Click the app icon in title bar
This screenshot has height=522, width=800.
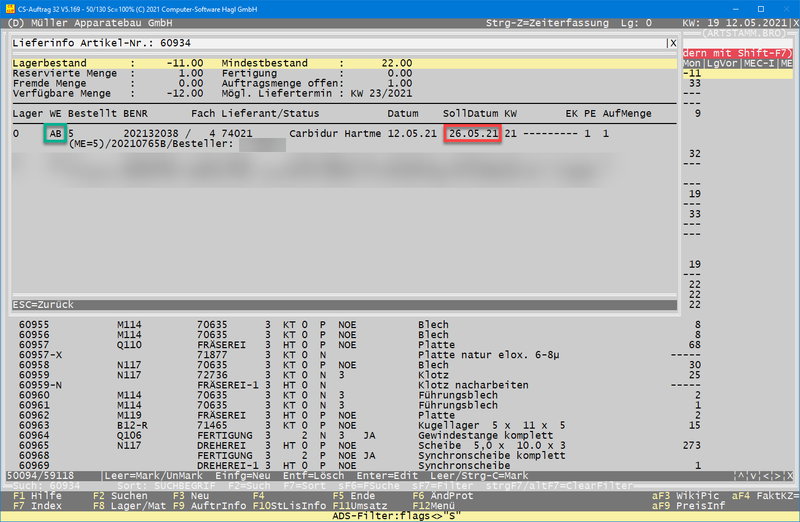9,7
